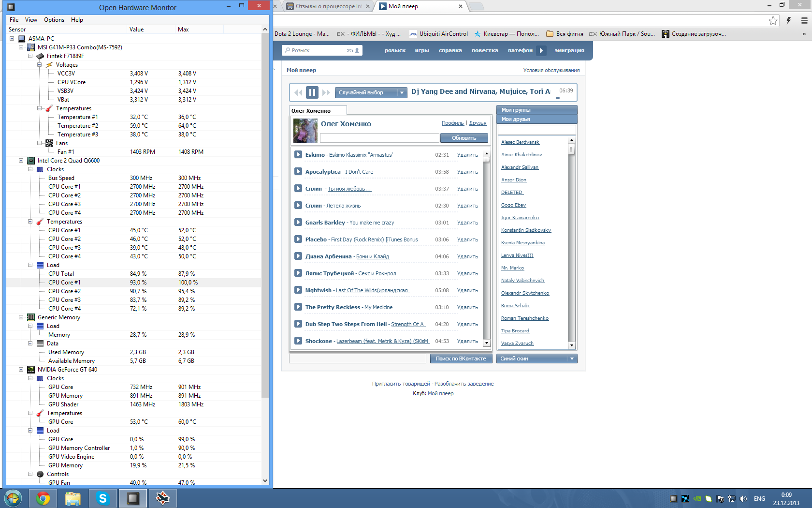Open File Explorer from the taskbar
This screenshot has height=508, width=812.
click(x=73, y=498)
